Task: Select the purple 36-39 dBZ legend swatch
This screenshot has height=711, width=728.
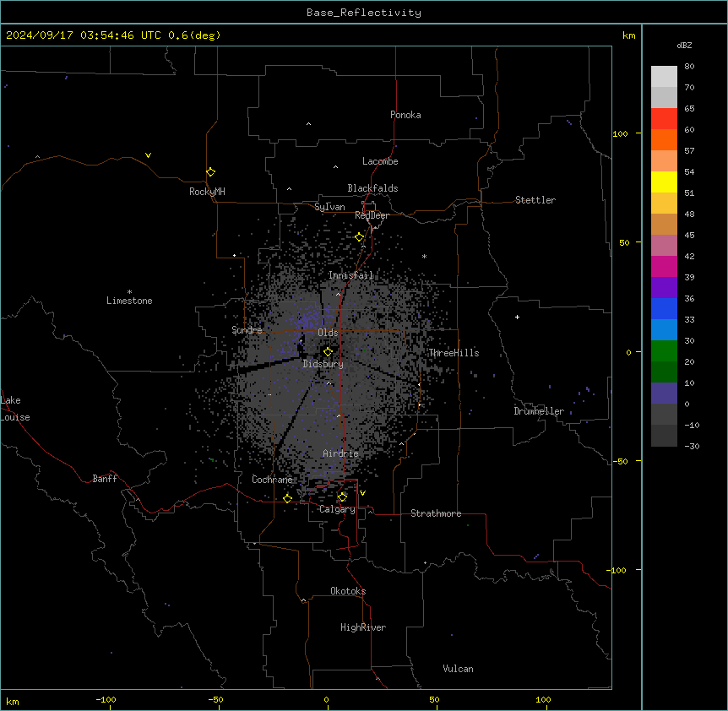Action: (x=664, y=287)
